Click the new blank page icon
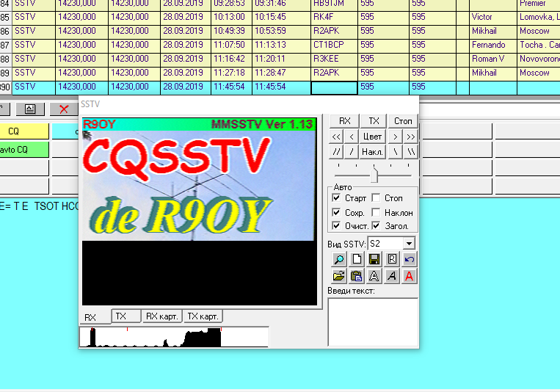560x392 pixels. point(356,259)
